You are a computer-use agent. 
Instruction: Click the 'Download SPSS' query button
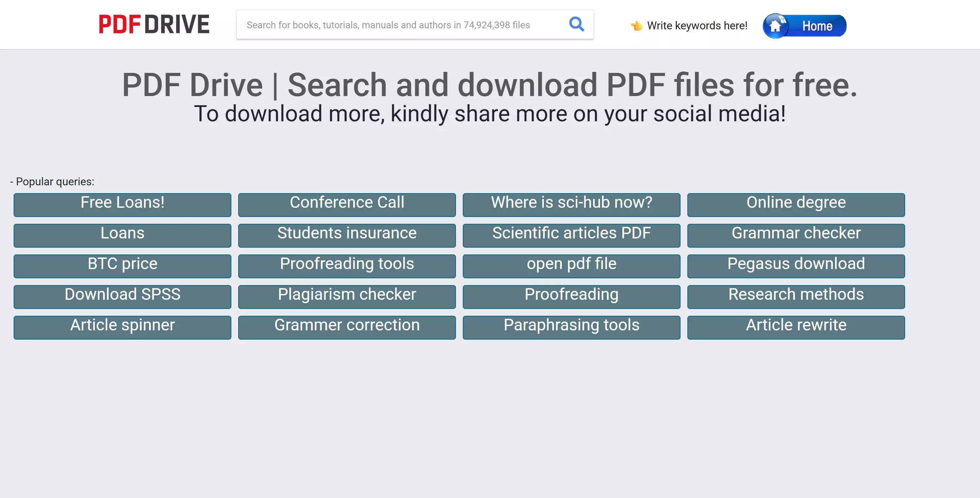[x=122, y=296]
